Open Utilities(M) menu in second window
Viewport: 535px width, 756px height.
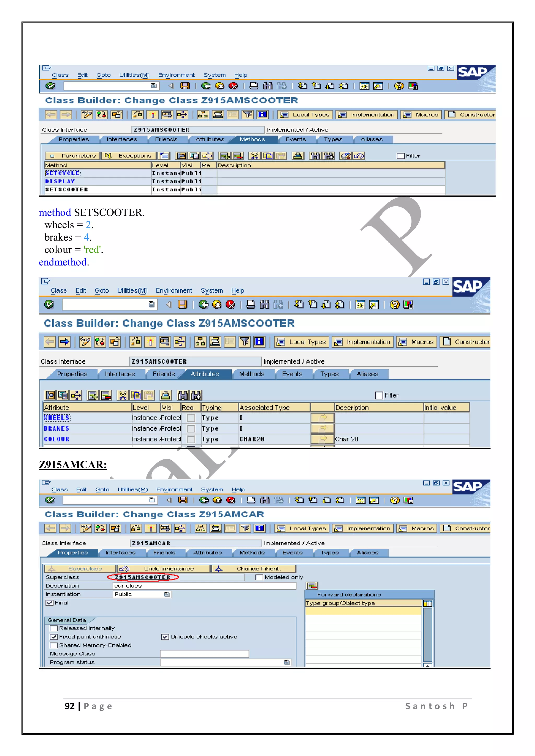pos(132,290)
